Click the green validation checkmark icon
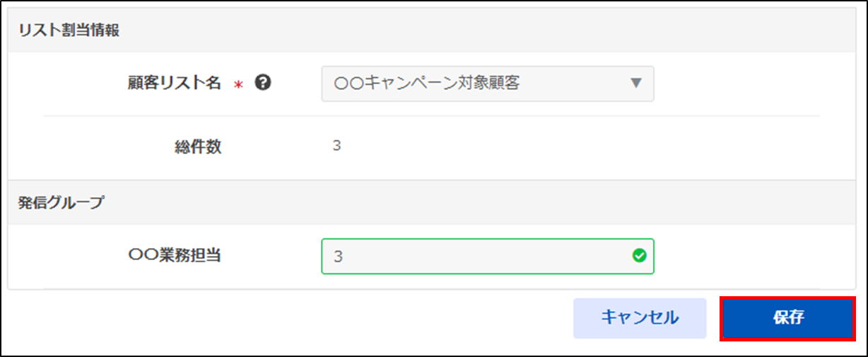 pos(639,256)
